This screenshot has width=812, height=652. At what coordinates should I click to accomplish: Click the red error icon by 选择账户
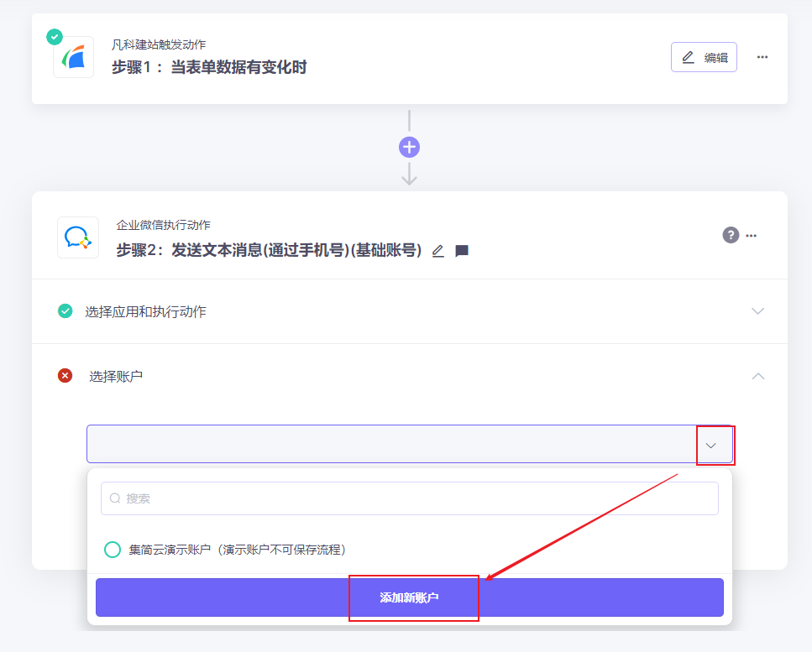point(65,376)
